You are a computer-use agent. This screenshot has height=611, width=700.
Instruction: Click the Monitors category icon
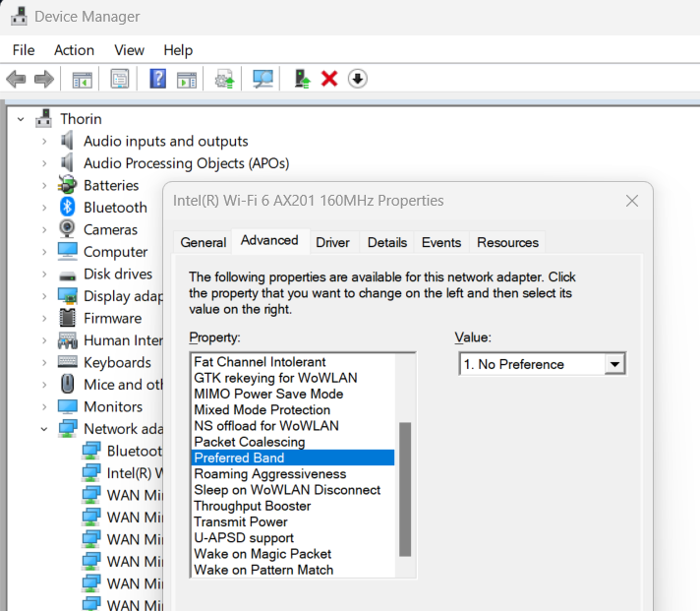[x=68, y=406]
